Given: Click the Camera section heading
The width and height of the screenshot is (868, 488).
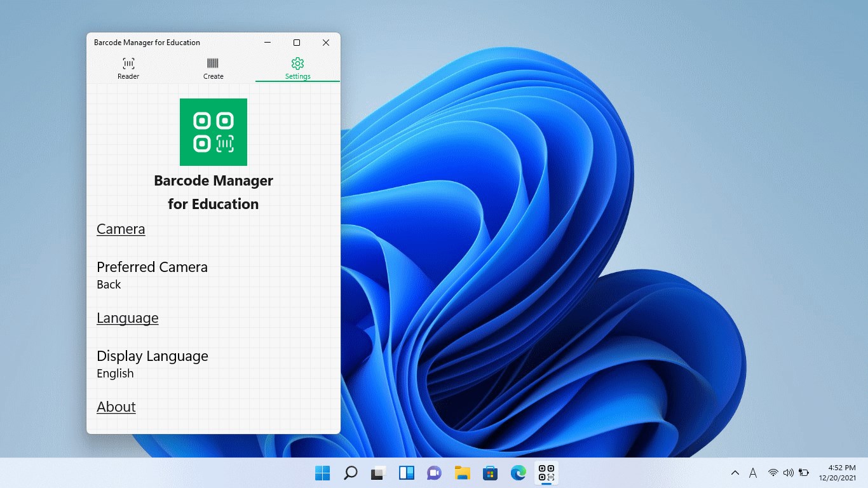Looking at the screenshot, I should click(x=121, y=229).
